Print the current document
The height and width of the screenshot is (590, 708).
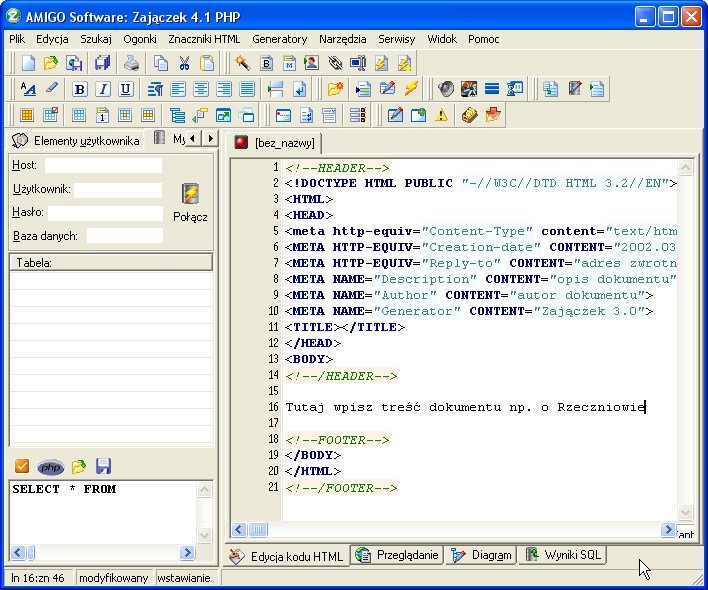coord(131,63)
